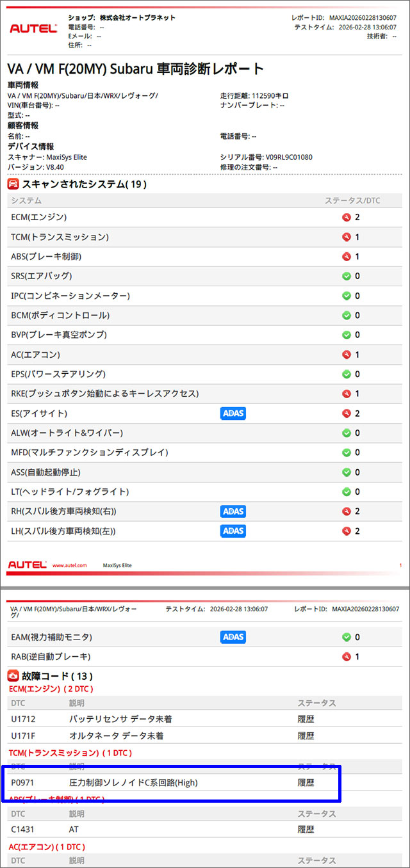Click the green check icon for MFD(マルチファンクションディスプレイ)
410x868 pixels.
[x=347, y=453]
